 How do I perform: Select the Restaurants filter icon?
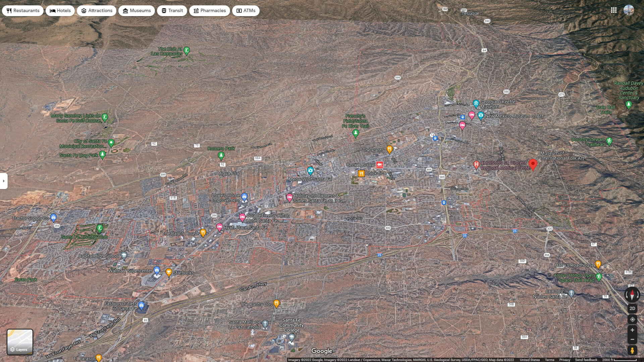(x=8, y=10)
